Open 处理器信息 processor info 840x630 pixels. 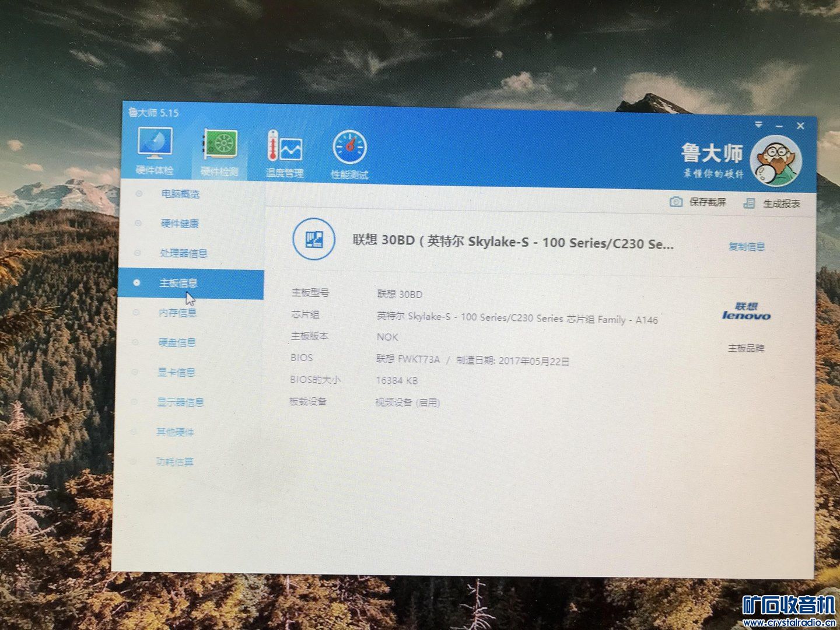pyautogui.click(x=184, y=253)
